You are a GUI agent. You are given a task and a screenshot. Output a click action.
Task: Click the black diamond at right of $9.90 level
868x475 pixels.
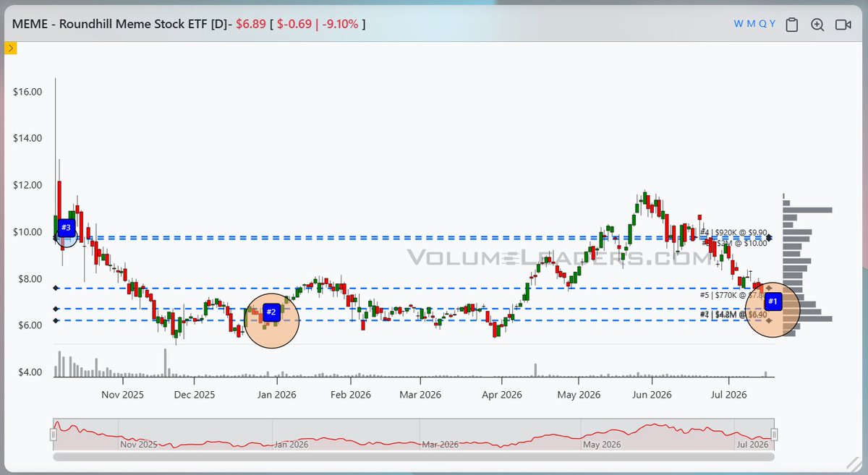(770, 237)
